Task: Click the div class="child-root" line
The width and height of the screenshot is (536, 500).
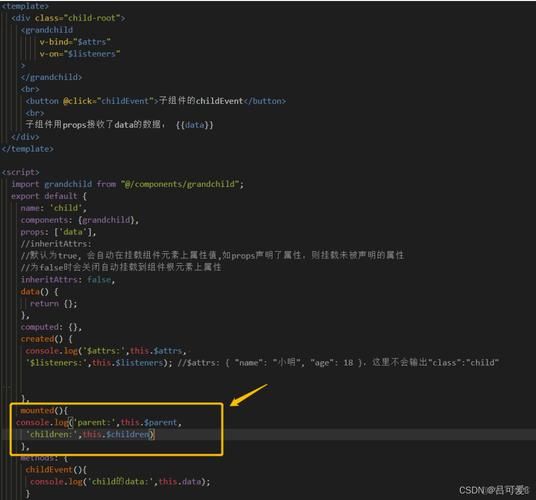Action: tap(68, 18)
